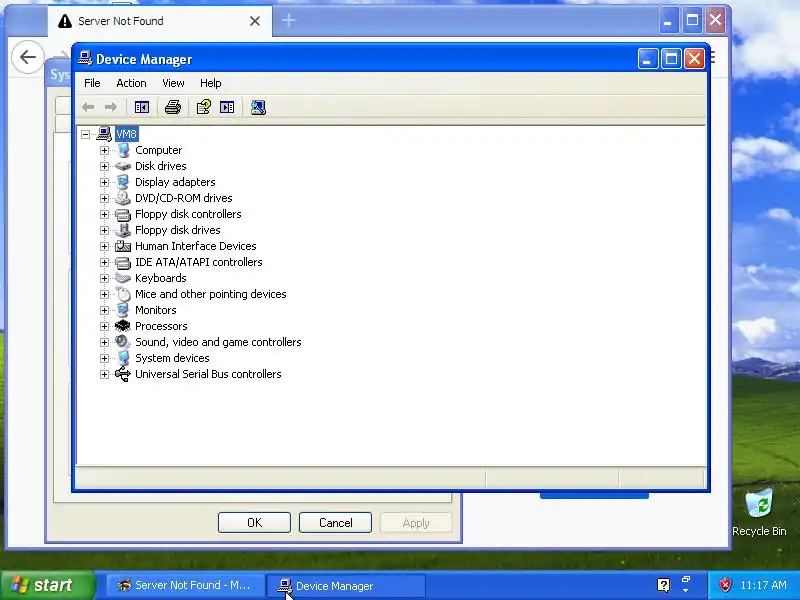Select the VM8 tree label
Screen dimensions: 800x600
coord(127,134)
